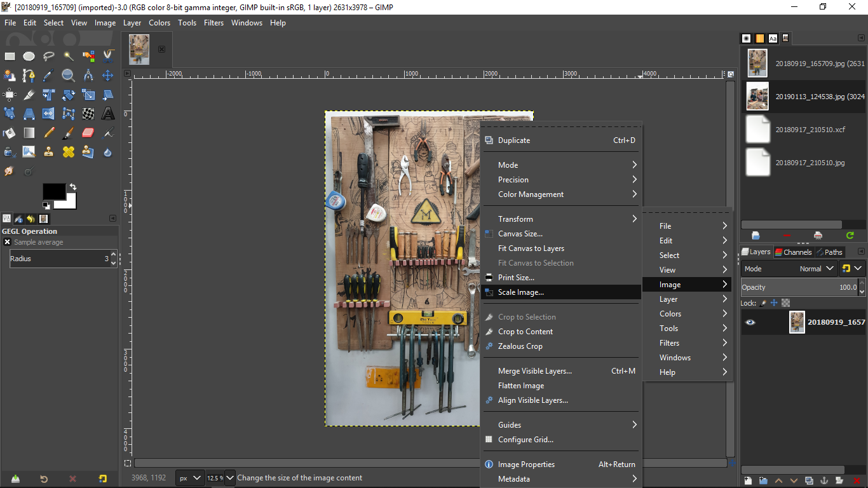Screen dimensions: 868x488
Task: Hide the 20180919_1657 layer with eye icon
Action: [x=750, y=322]
